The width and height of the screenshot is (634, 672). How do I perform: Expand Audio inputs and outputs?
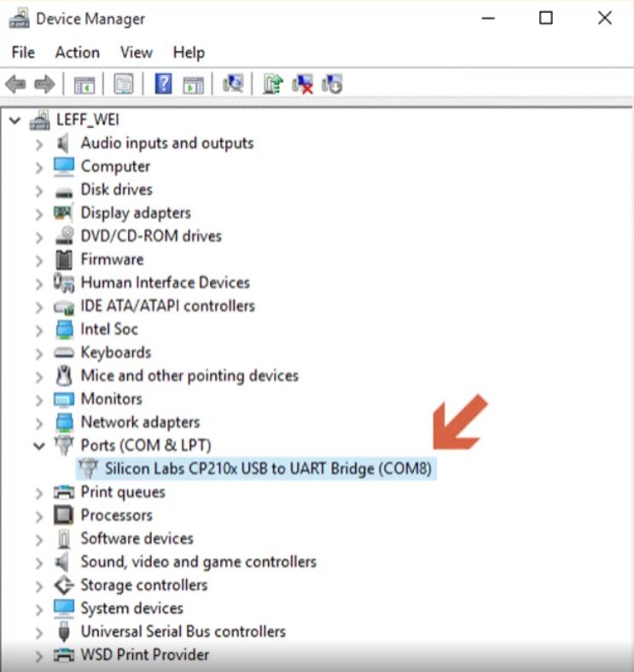(x=39, y=144)
